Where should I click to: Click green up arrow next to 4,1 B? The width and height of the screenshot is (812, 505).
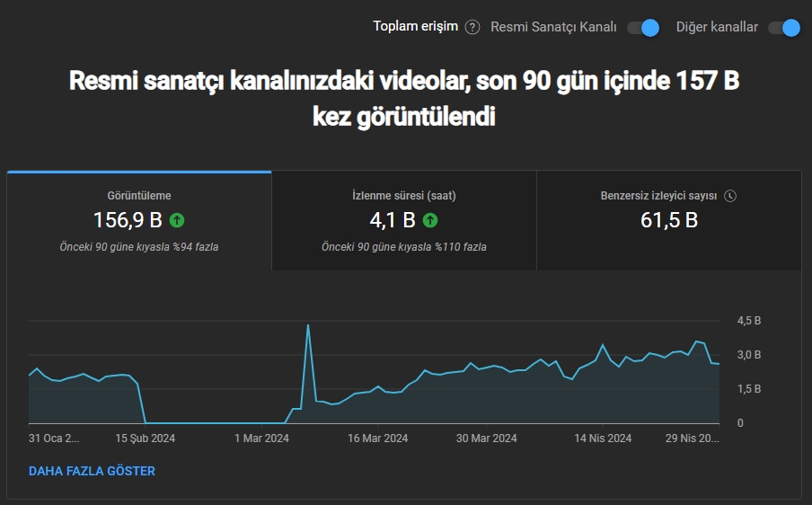pyautogui.click(x=430, y=221)
